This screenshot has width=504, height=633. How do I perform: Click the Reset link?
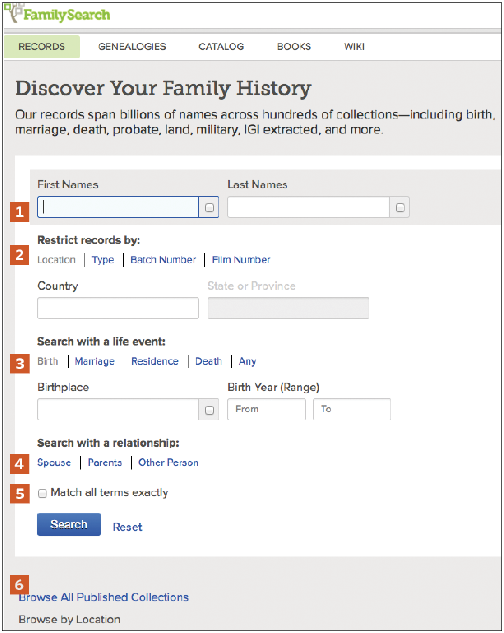tap(127, 527)
